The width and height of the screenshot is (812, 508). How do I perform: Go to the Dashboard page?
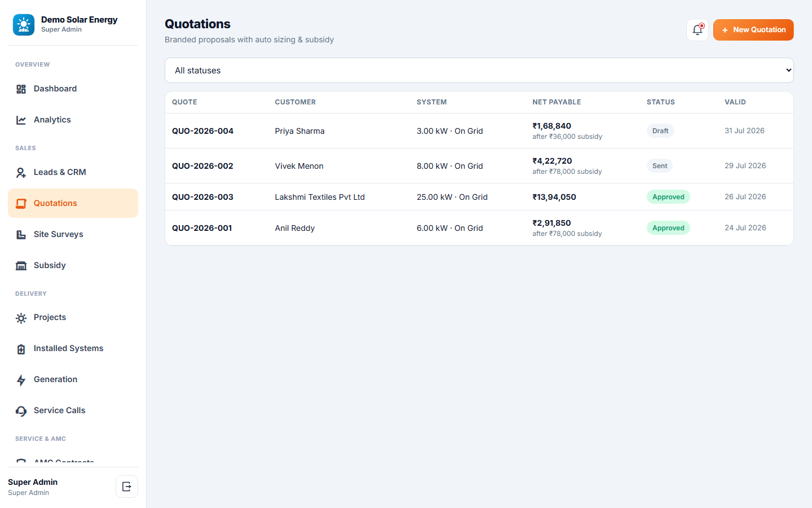(x=73, y=89)
